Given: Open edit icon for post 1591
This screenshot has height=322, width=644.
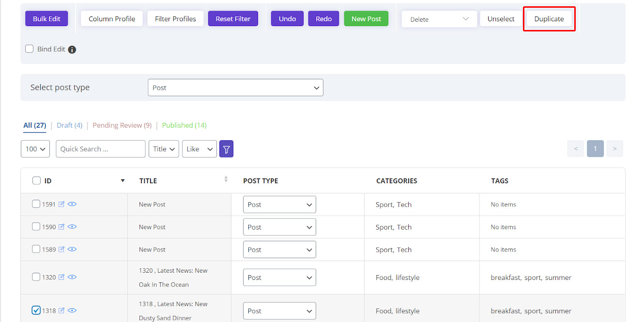Looking at the screenshot, I should (61, 204).
